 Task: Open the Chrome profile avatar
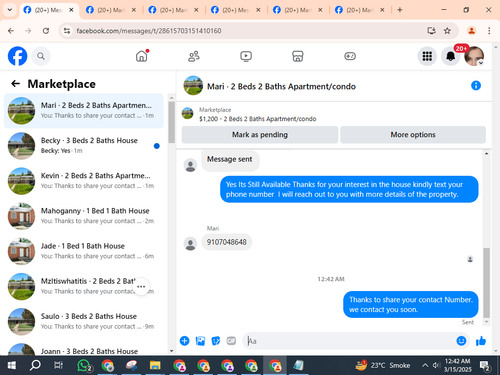[471, 31]
